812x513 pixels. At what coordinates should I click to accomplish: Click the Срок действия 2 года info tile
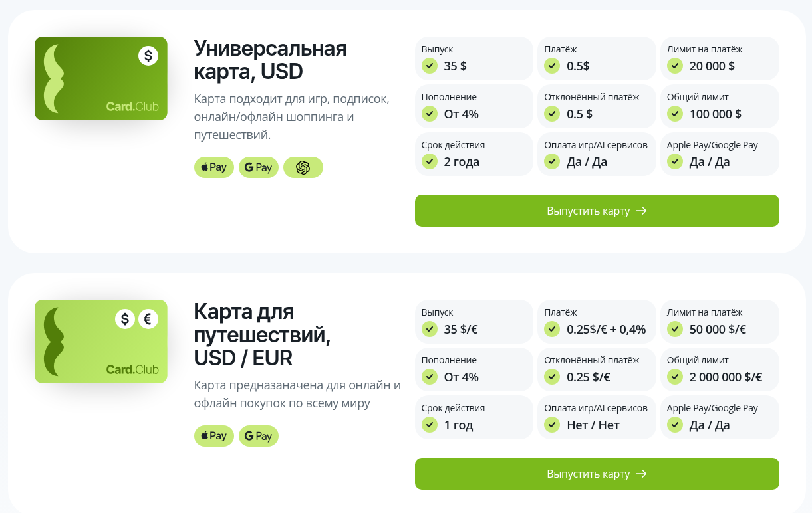coord(474,154)
